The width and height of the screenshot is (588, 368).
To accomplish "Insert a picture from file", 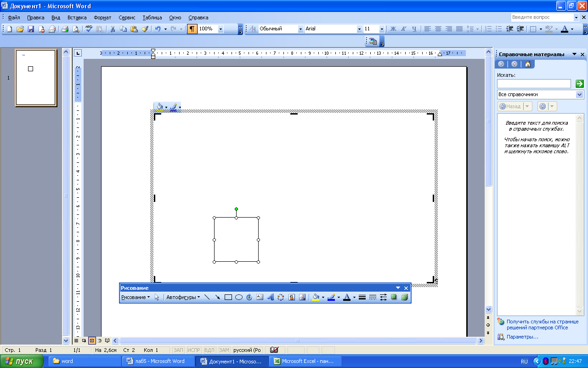I will pyautogui.click(x=302, y=297).
